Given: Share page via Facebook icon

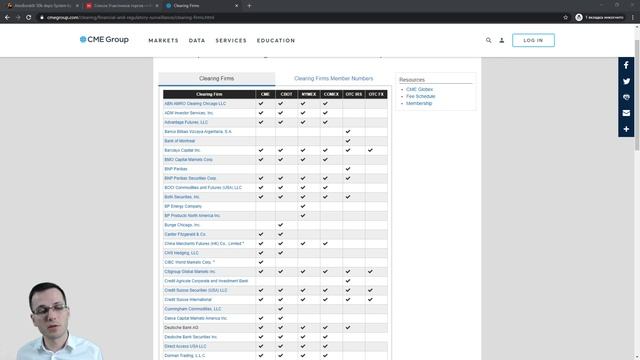Looking at the screenshot, I should [626, 65].
